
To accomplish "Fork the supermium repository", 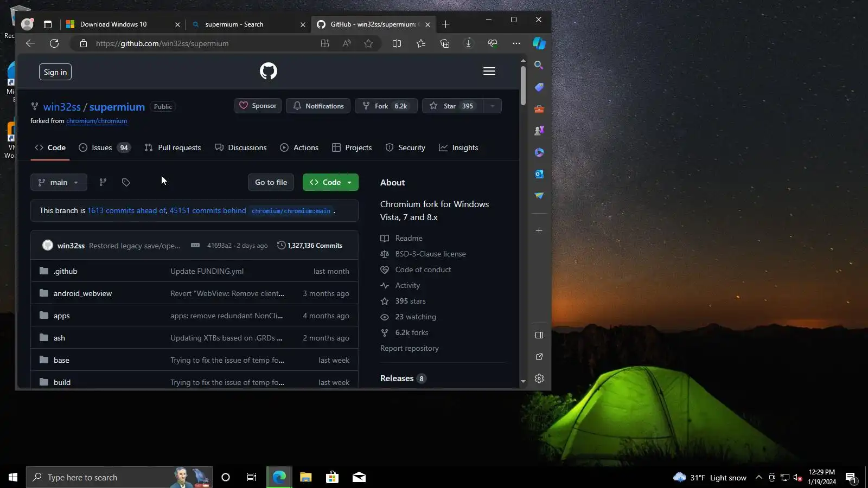I will (386, 106).
